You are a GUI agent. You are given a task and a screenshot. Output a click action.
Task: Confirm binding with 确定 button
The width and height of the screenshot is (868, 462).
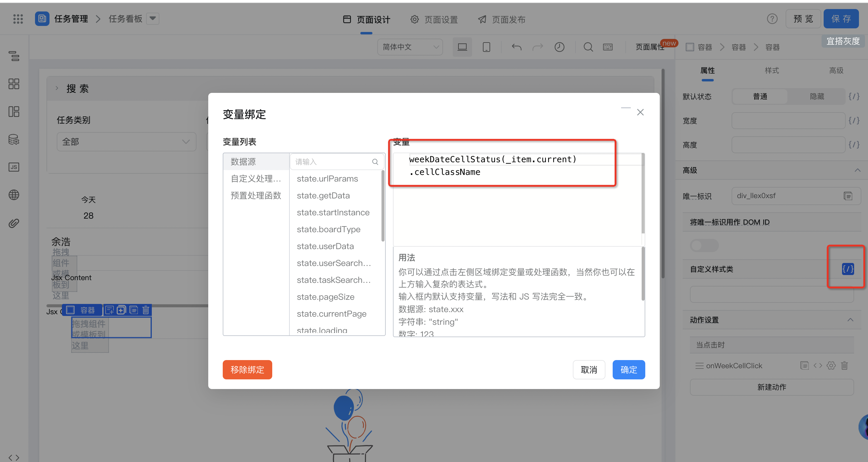click(628, 370)
